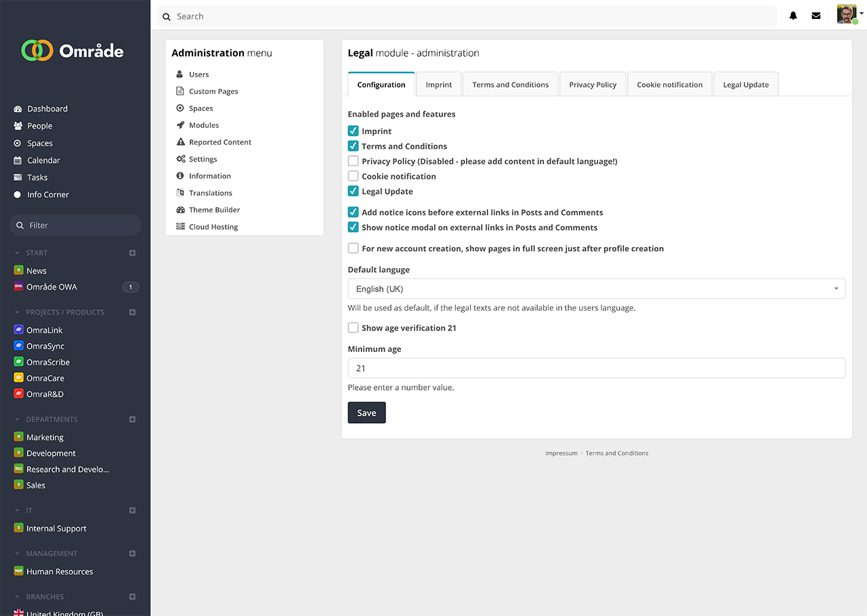Screen dimensions: 867x616
Task: Click the Minimum age input field
Action: pos(596,368)
